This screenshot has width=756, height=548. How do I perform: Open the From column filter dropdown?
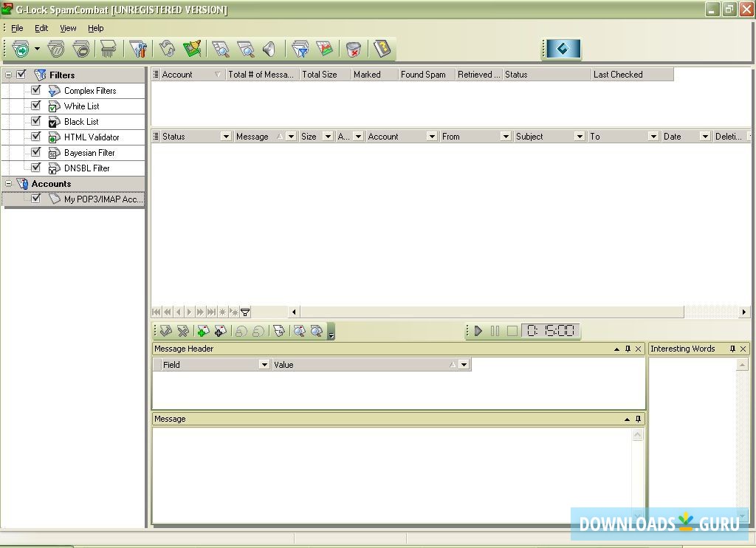(x=505, y=137)
